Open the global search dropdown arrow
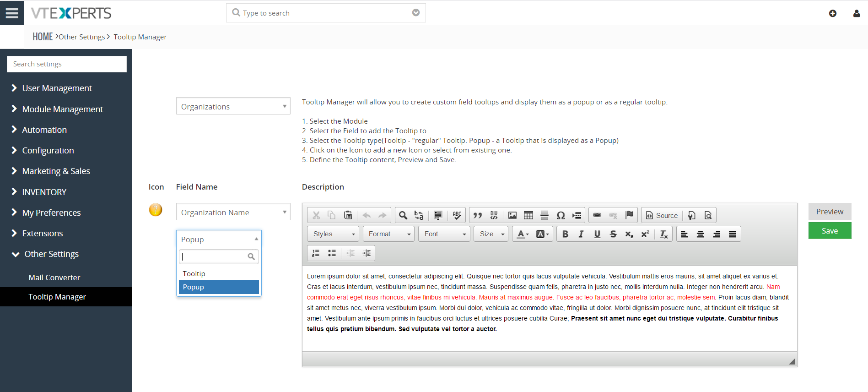 (416, 13)
